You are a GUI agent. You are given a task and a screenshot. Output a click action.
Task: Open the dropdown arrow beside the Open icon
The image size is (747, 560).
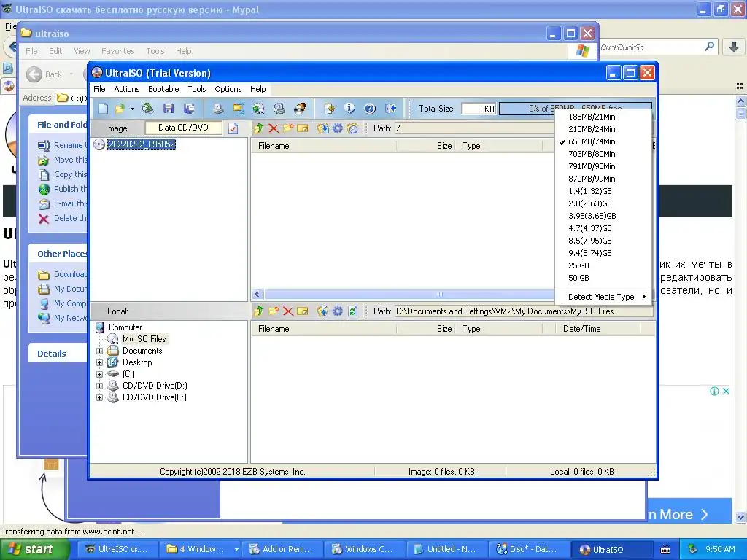132,109
